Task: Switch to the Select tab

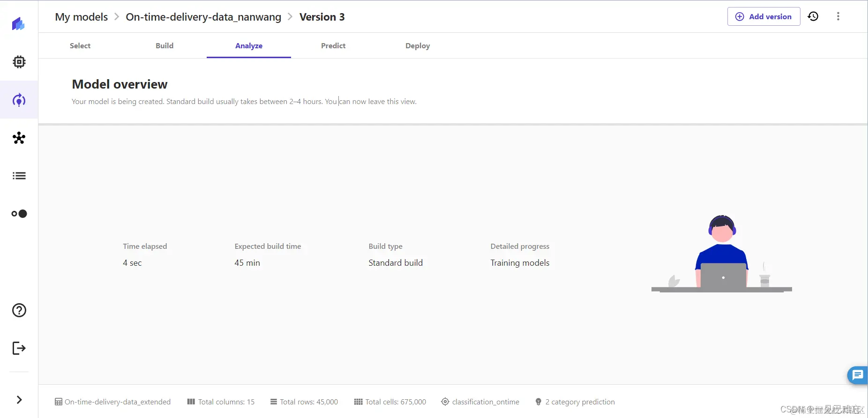Action: (x=80, y=45)
